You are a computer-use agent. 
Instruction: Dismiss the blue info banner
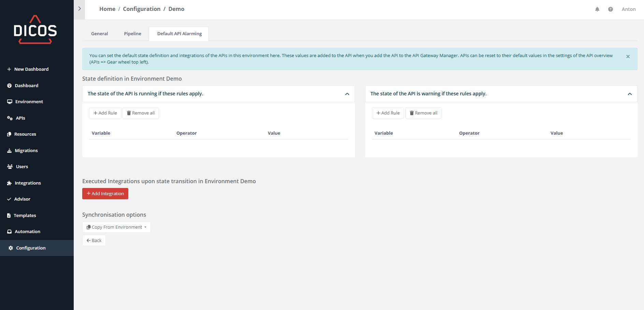click(628, 57)
